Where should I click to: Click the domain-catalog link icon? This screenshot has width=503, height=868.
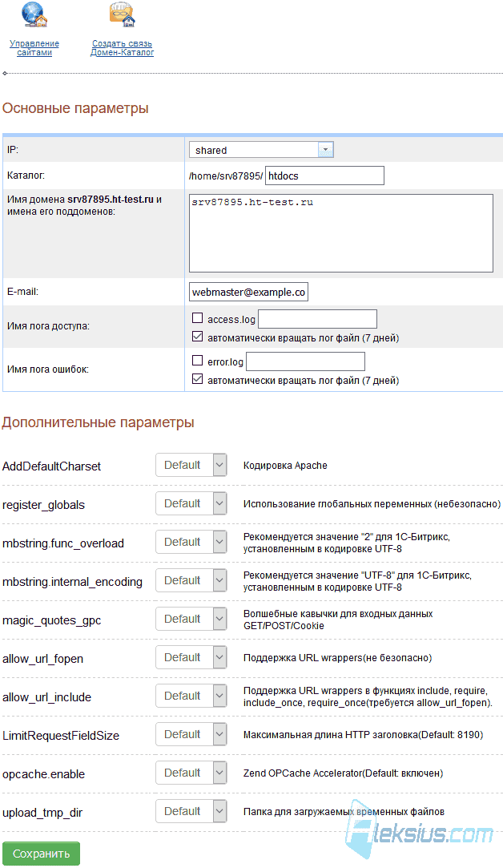[122, 15]
